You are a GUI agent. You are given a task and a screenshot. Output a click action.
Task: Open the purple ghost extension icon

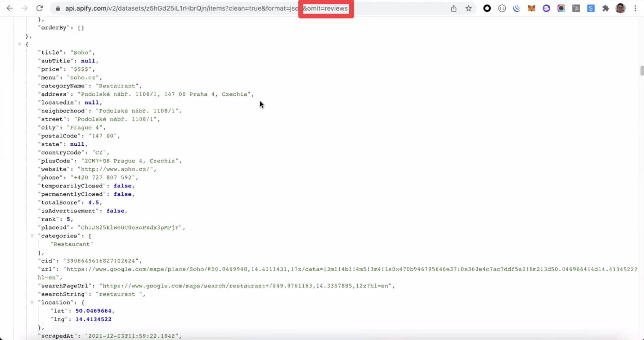pos(546,8)
